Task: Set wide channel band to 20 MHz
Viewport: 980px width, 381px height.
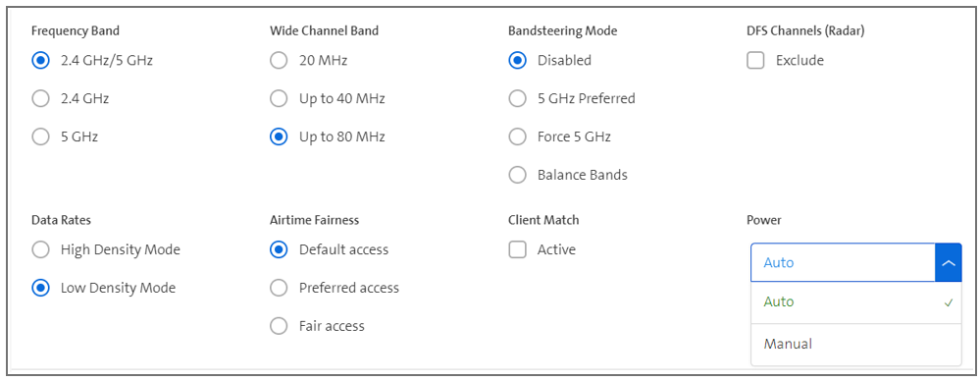Action: (x=279, y=61)
